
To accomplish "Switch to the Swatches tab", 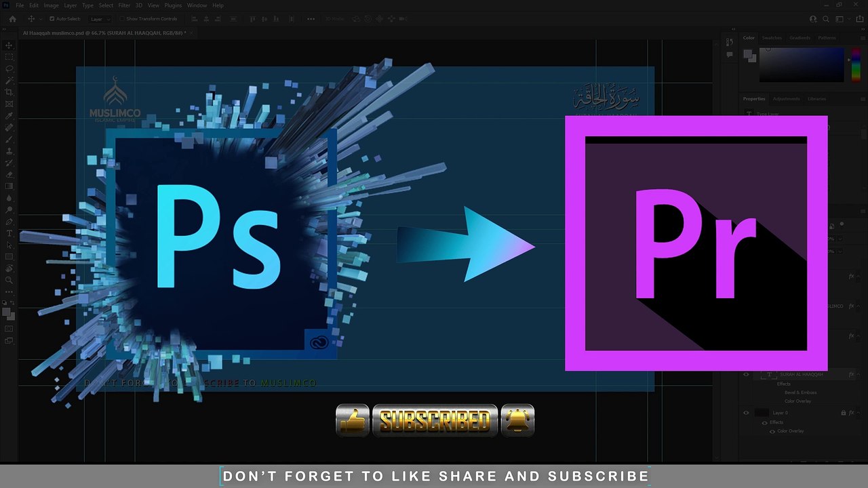I will point(772,38).
